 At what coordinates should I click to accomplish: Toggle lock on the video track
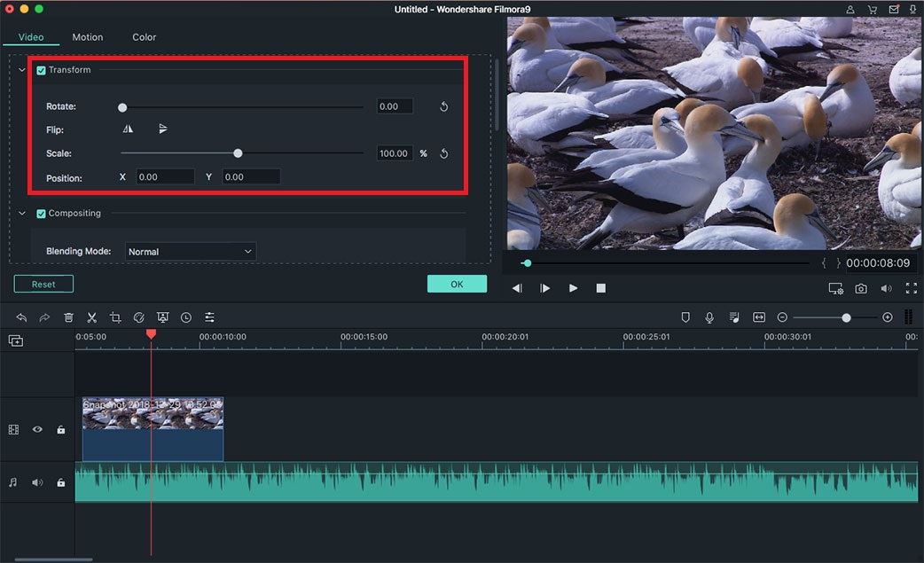(x=60, y=430)
